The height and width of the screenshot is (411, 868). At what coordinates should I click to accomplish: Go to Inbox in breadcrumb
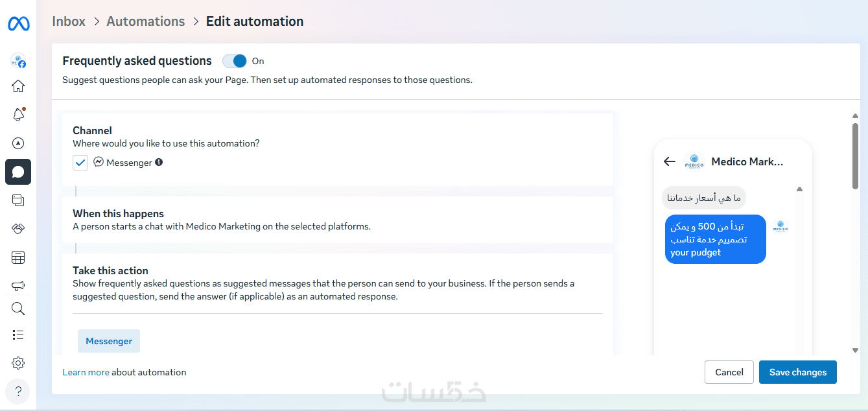[x=69, y=21]
